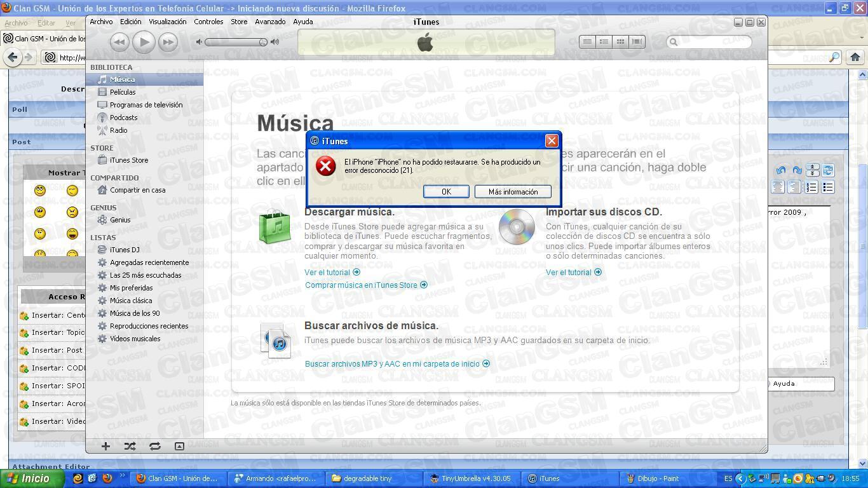Open the Controles menu in iTunes

[x=208, y=22]
